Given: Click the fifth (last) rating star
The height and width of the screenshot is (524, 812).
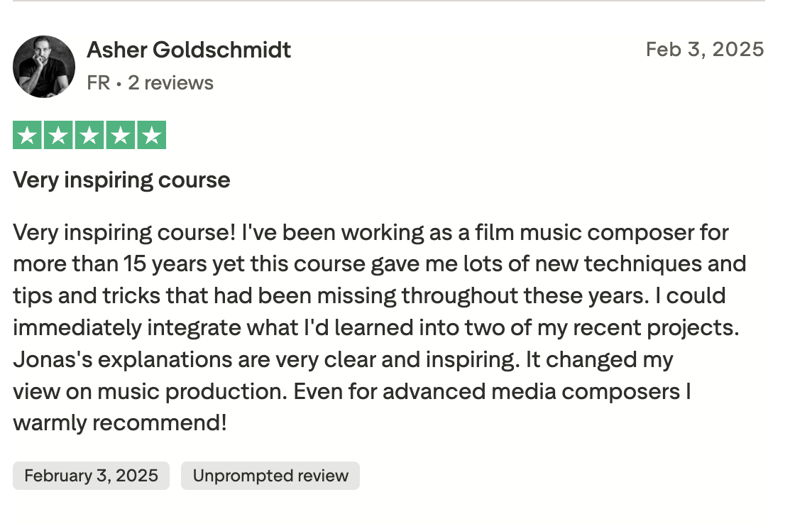Looking at the screenshot, I should [x=151, y=135].
